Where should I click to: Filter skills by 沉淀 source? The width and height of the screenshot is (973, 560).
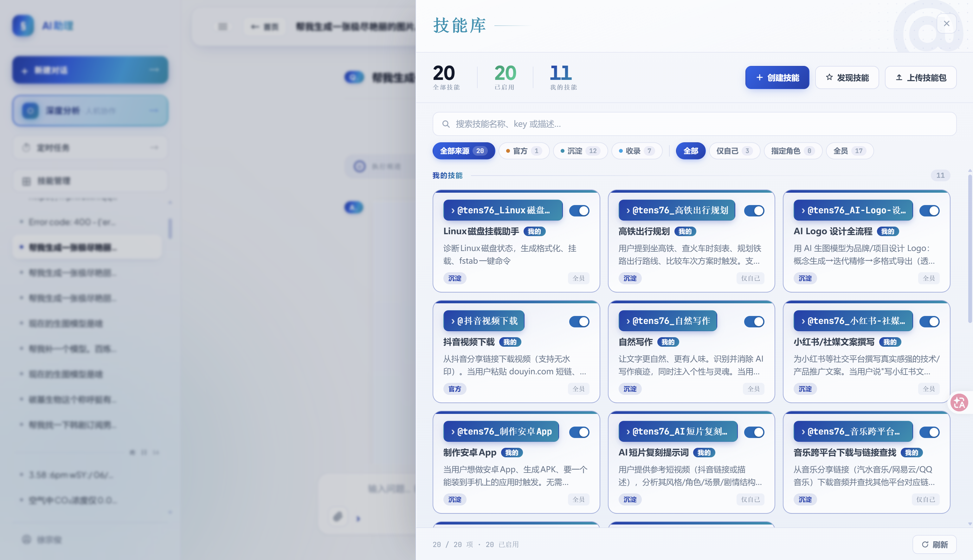(580, 151)
